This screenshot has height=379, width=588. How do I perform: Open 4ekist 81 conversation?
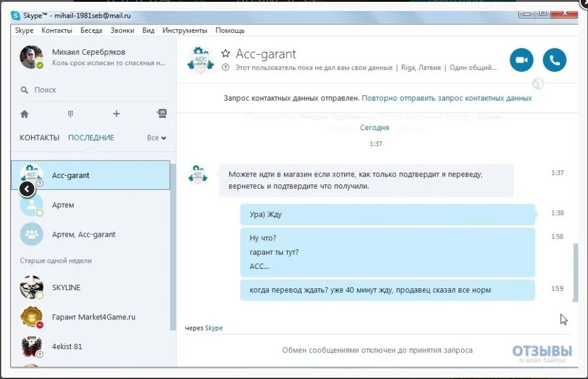click(91, 346)
